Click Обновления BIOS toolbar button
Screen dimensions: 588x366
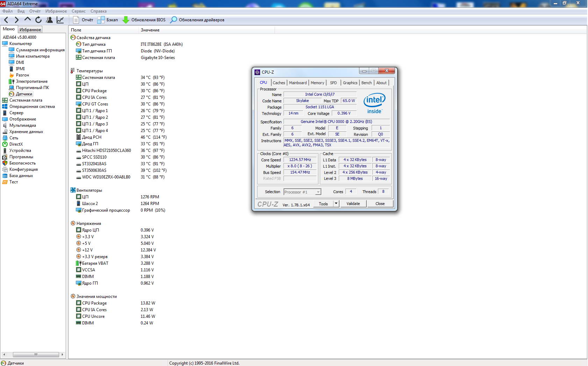pyautogui.click(x=144, y=20)
